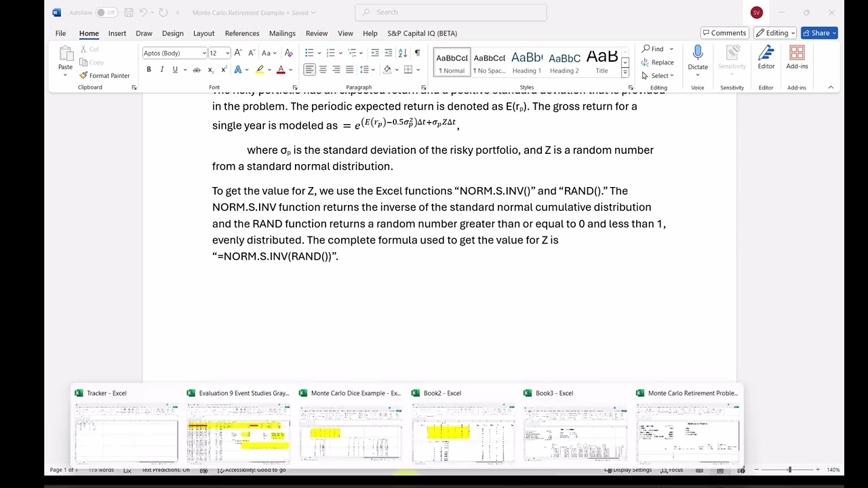This screenshot has height=488, width=868.
Task: Apply red font color
Action: pyautogui.click(x=281, y=70)
